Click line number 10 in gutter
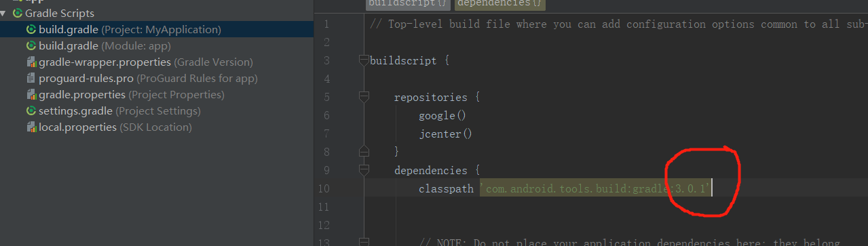Viewport: 868px width, 246px height. click(x=324, y=189)
